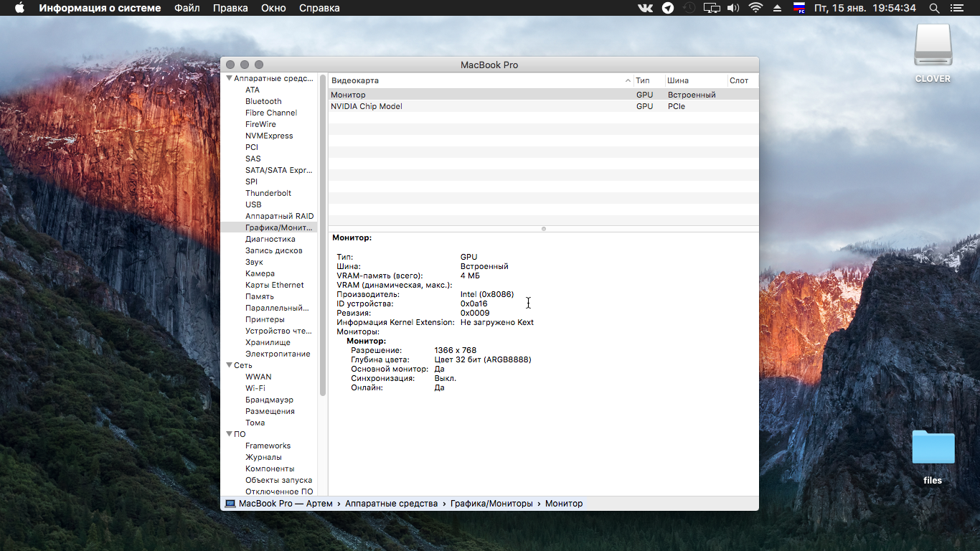Viewport: 980px width, 551px height.
Task: Select SPI in the sidebar
Action: pos(251,182)
